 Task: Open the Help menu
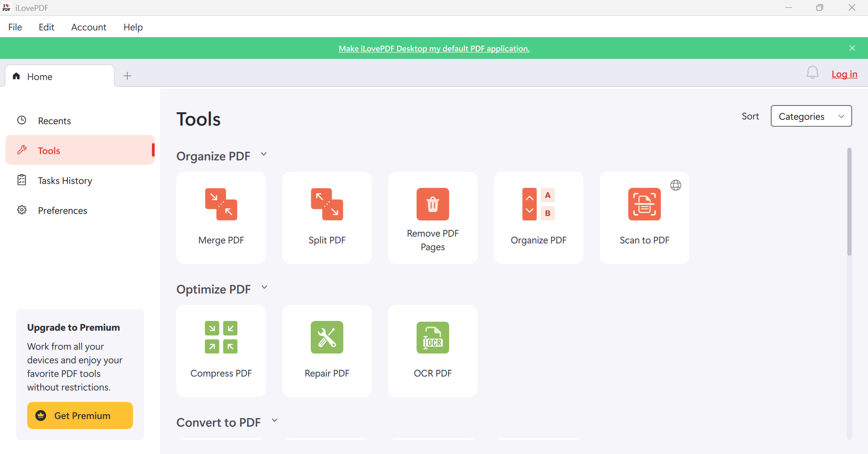133,27
